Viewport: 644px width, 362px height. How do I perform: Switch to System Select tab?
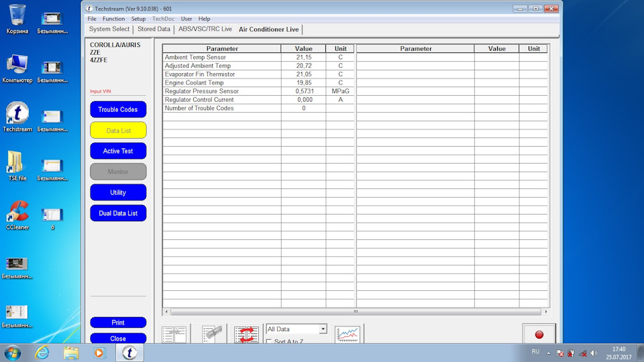click(x=109, y=29)
